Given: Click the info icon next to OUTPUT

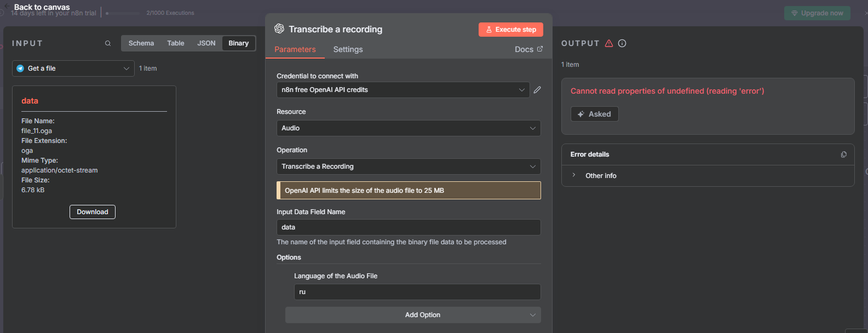Looking at the screenshot, I should pyautogui.click(x=622, y=43).
